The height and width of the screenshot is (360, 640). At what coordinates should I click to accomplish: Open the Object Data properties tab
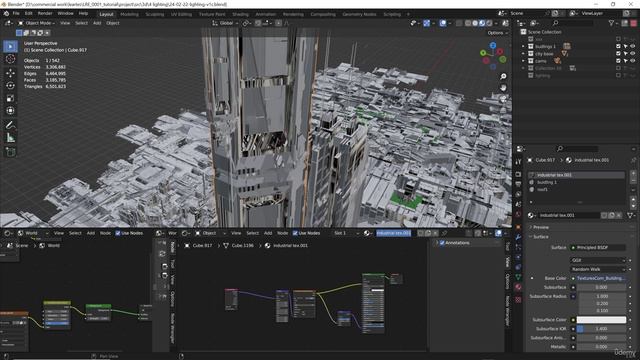pyautogui.click(x=518, y=277)
